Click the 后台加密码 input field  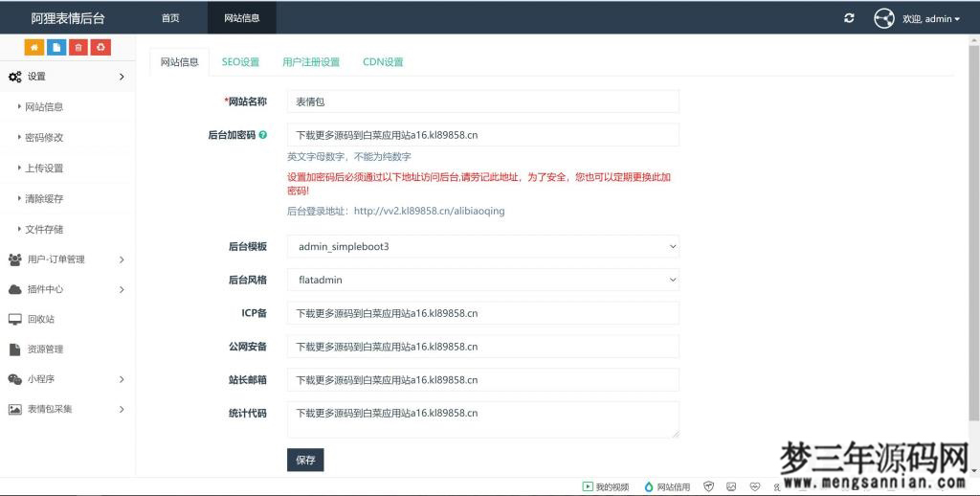tap(483, 134)
